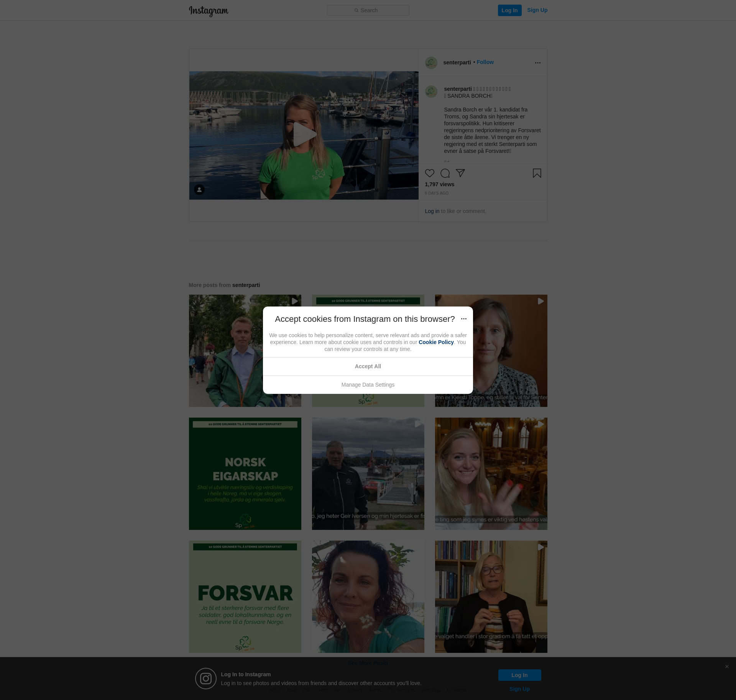
Task: Follow the senterparti account
Action: 485,62
